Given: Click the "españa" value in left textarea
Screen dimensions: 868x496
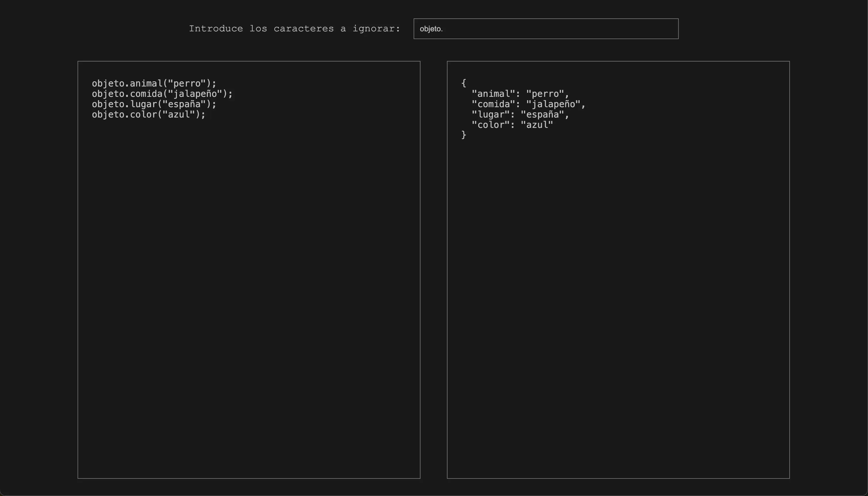Looking at the screenshot, I should (184, 104).
